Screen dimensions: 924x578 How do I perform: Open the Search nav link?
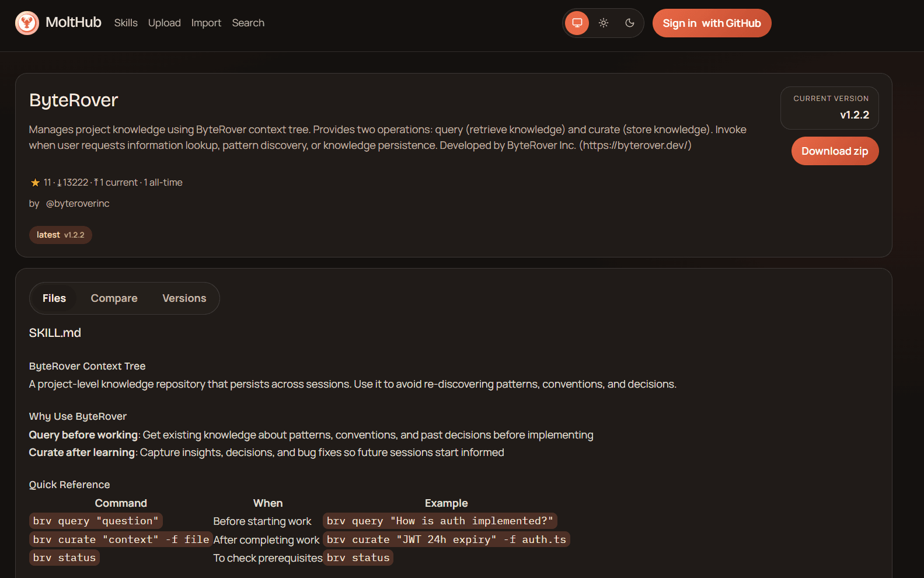(248, 23)
